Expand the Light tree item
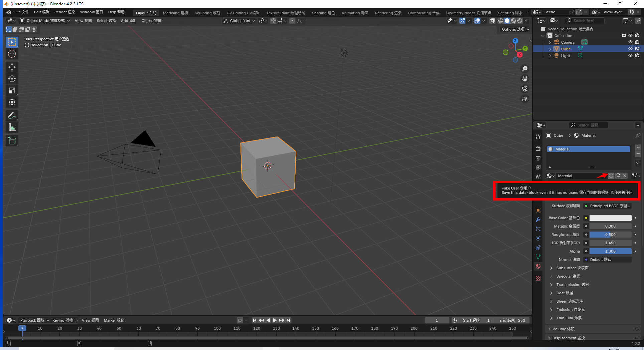Viewport: 644px width, 350px height. click(550, 56)
